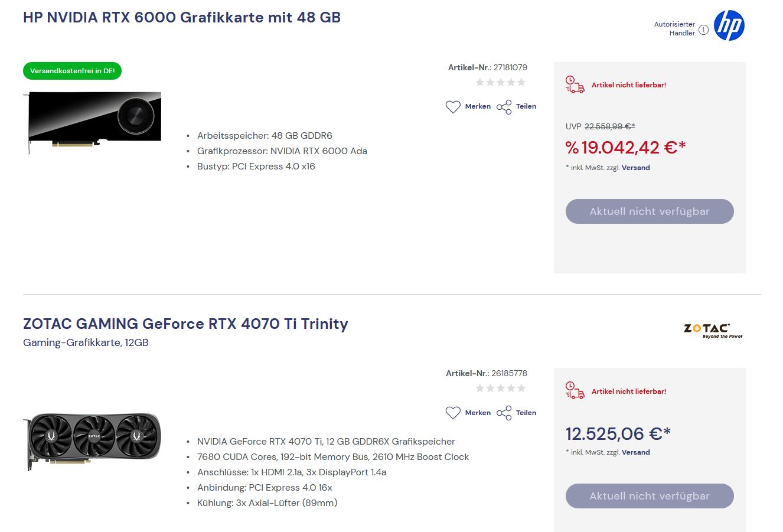Click the delivery truck icon for ZOTAC card

point(575,391)
